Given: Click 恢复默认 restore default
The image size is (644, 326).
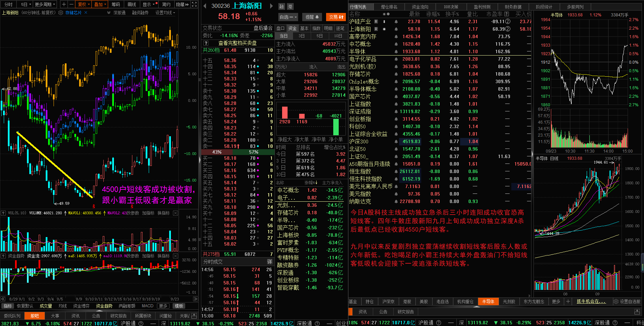Looking at the screenshot, I should [25, 306].
